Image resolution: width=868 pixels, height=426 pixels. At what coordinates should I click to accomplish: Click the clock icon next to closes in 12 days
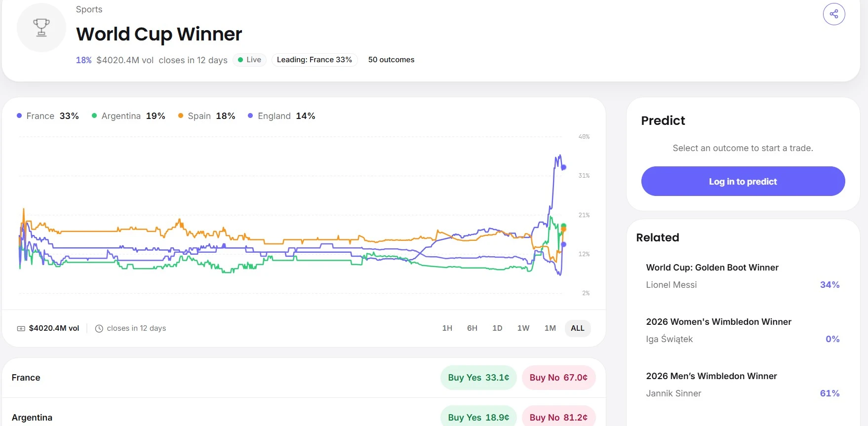[x=99, y=328]
